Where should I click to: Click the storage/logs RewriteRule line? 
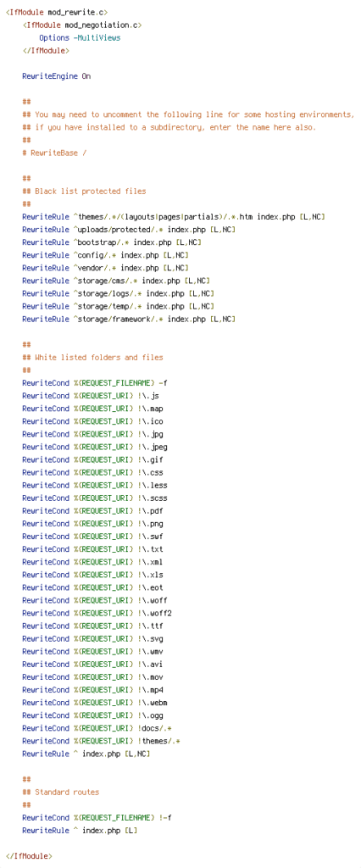tap(118, 293)
